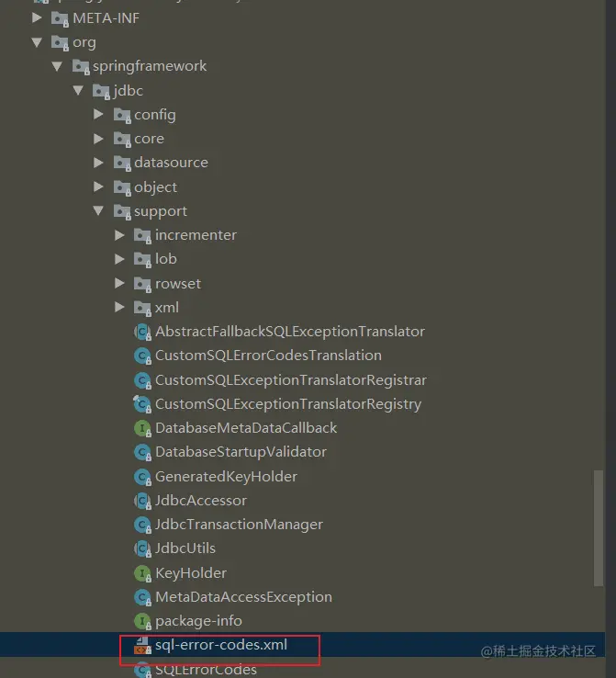
Task: Select DatabaseStartupValidator in the tree
Action: [x=241, y=452]
